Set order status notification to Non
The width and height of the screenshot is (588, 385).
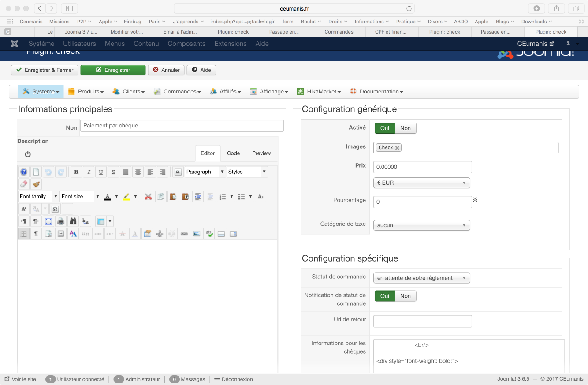coord(405,296)
